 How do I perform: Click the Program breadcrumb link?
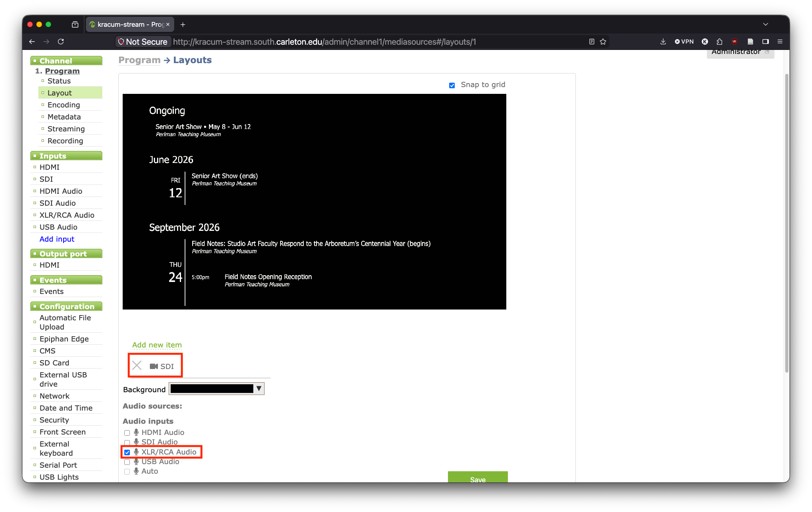click(139, 60)
